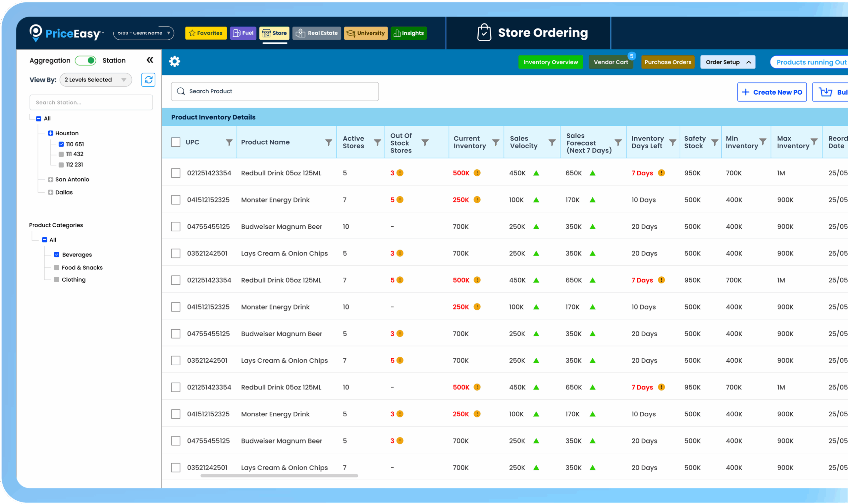Click green trend arrow beside first row's 450K

click(536, 173)
